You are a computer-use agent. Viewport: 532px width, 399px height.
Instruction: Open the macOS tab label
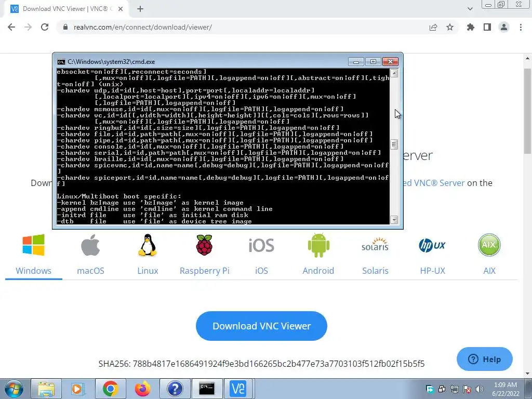[x=90, y=271]
